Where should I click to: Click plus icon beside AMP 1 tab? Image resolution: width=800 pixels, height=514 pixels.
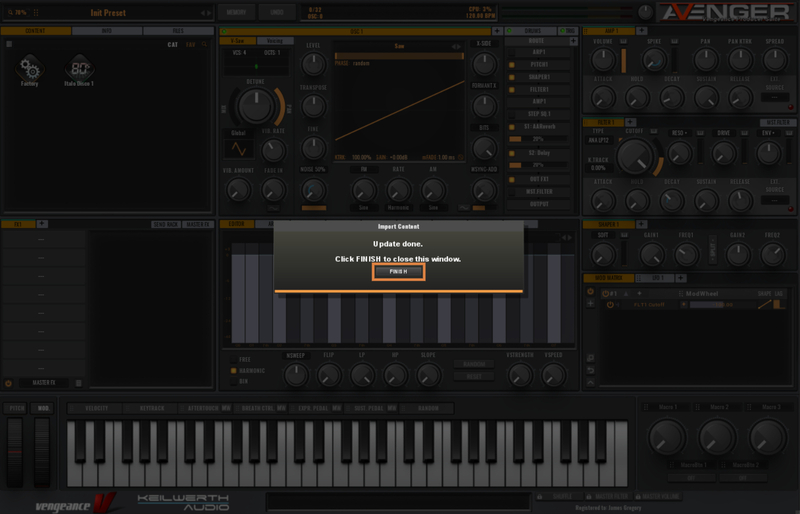click(639, 31)
